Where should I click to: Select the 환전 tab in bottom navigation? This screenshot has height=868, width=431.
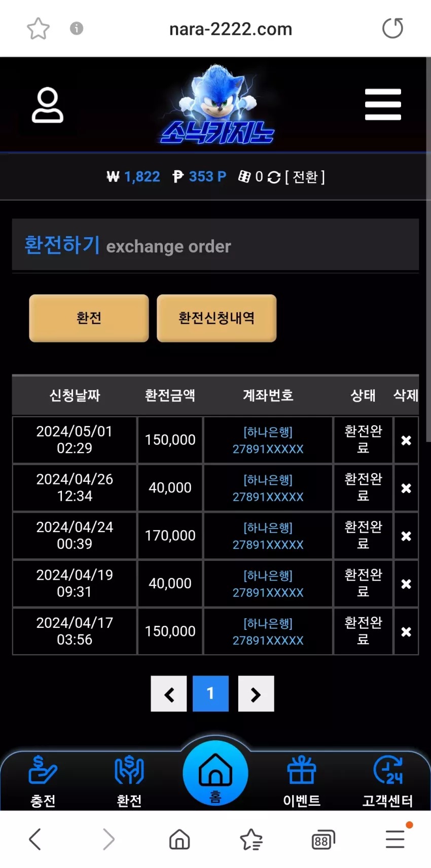[129, 781]
